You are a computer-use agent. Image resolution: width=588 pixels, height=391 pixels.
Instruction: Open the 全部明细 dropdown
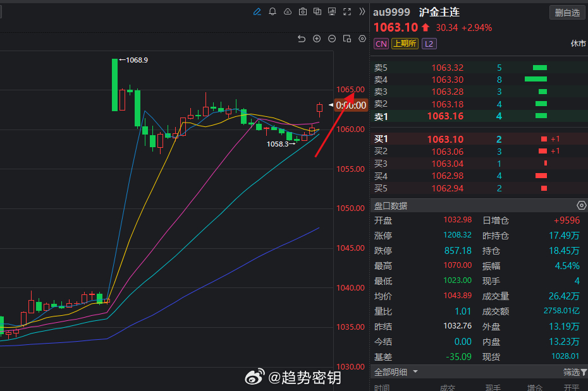click(x=396, y=372)
